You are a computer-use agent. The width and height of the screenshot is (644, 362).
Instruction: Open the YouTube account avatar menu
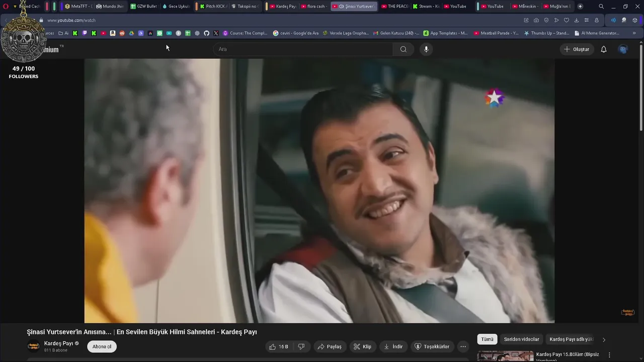(x=623, y=49)
